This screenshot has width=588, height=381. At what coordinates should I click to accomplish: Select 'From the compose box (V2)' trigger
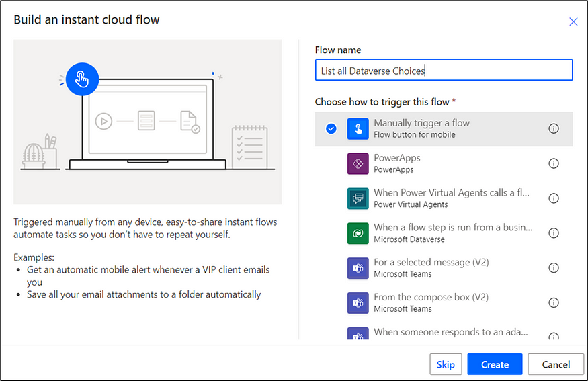[444, 303]
